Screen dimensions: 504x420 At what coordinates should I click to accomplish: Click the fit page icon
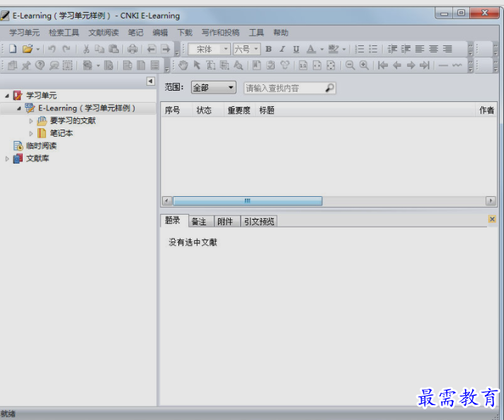click(331, 65)
